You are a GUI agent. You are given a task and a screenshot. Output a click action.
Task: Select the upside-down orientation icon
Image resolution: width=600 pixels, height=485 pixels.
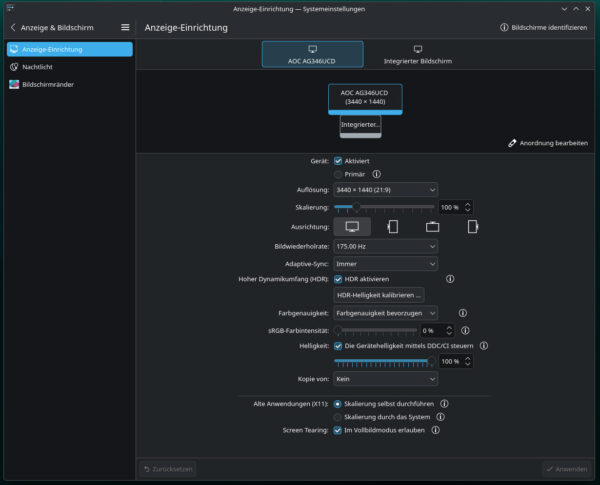(x=432, y=226)
